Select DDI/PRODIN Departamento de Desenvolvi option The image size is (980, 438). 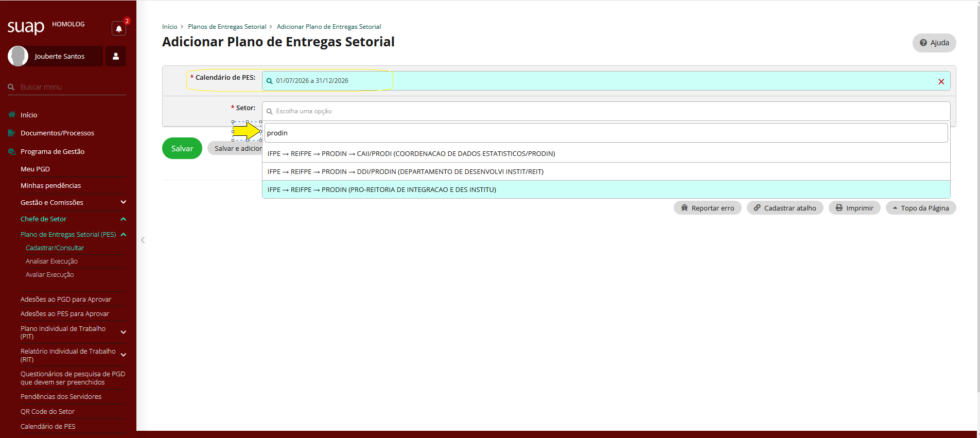pyautogui.click(x=606, y=171)
